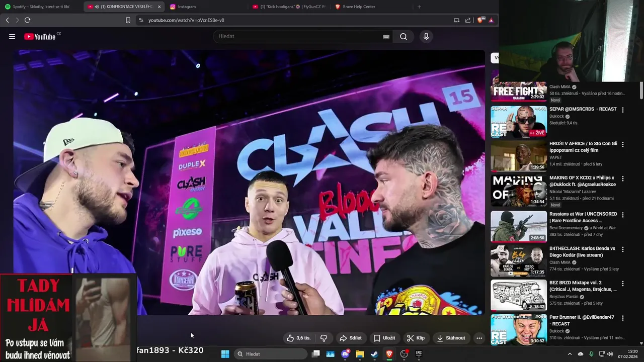Open Brave Rewards triangle icon
This screenshot has width=644, height=362.
491,20
